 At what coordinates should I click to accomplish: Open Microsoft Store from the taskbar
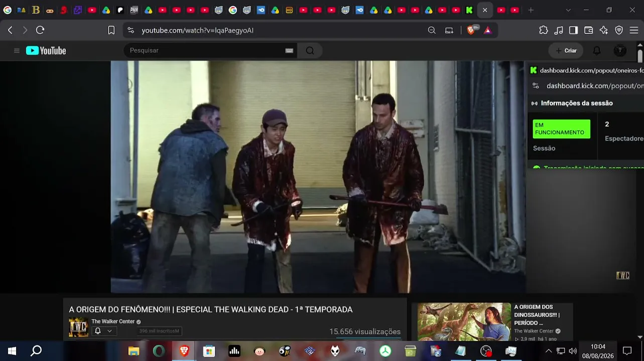(209, 351)
